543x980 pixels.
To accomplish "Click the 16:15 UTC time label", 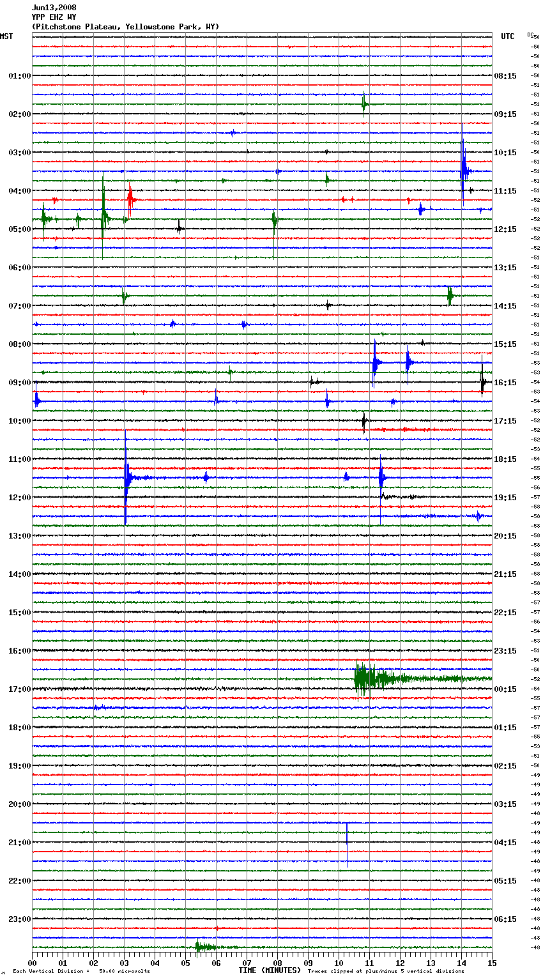I will tap(505, 383).
